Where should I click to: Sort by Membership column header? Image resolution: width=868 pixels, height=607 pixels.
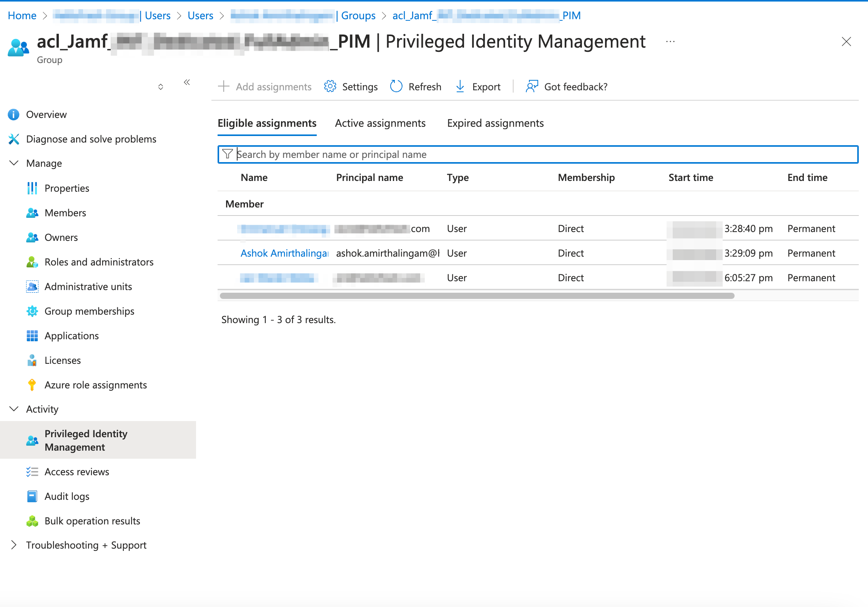(x=586, y=177)
